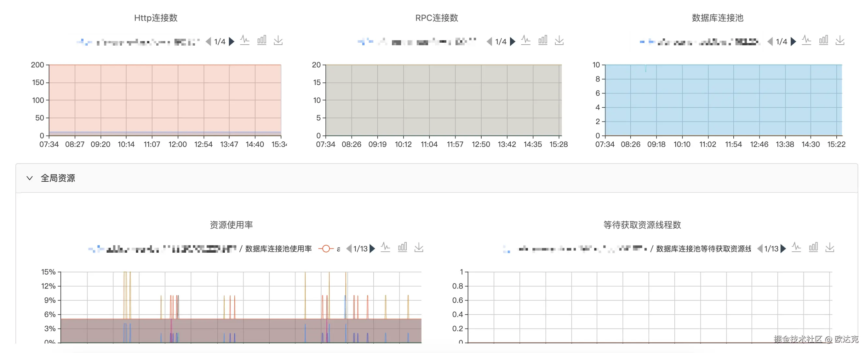The width and height of the screenshot is (868, 353).
Task: Go to next legend page in 数据库连接池
Action: pos(793,42)
